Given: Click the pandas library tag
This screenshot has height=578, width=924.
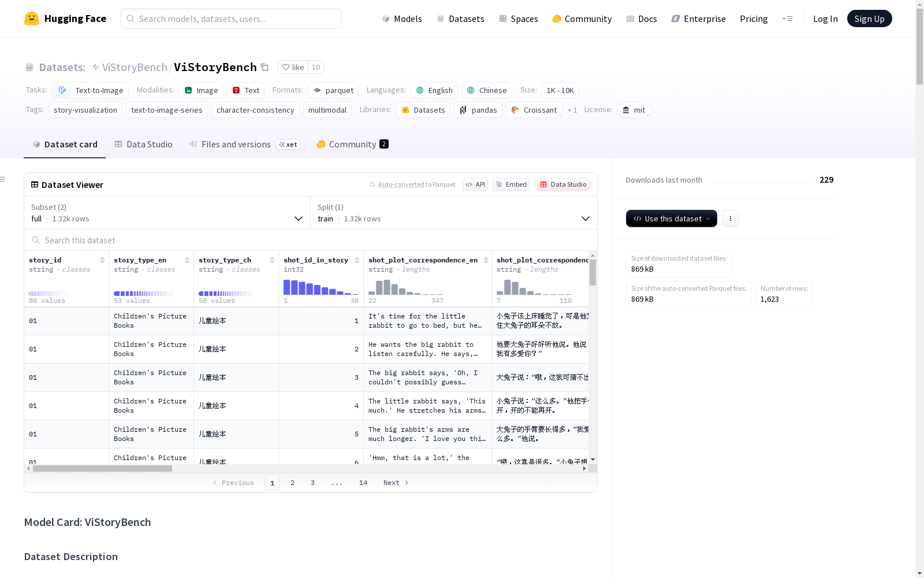Looking at the screenshot, I should point(478,110).
